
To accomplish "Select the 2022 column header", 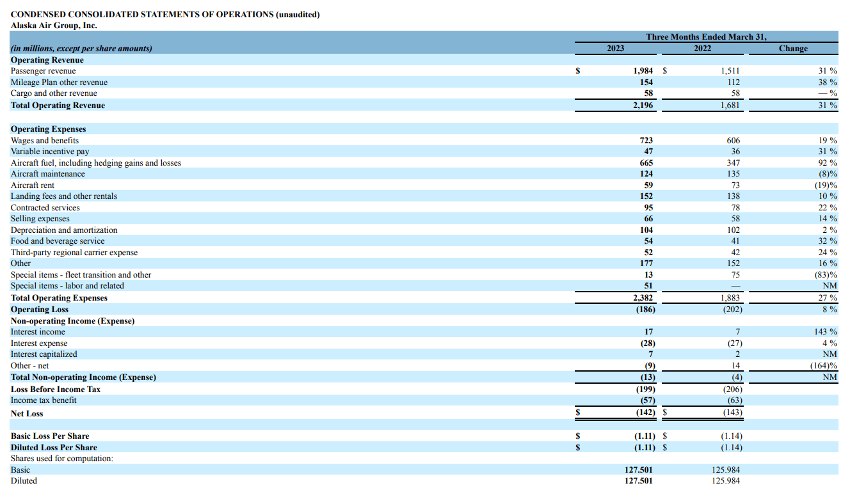I will (x=702, y=48).
